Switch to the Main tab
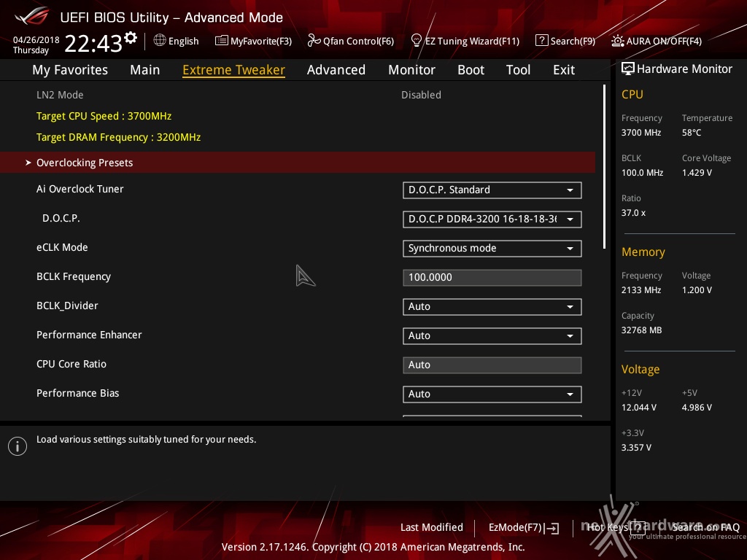This screenshot has height=560, width=747. [x=145, y=70]
